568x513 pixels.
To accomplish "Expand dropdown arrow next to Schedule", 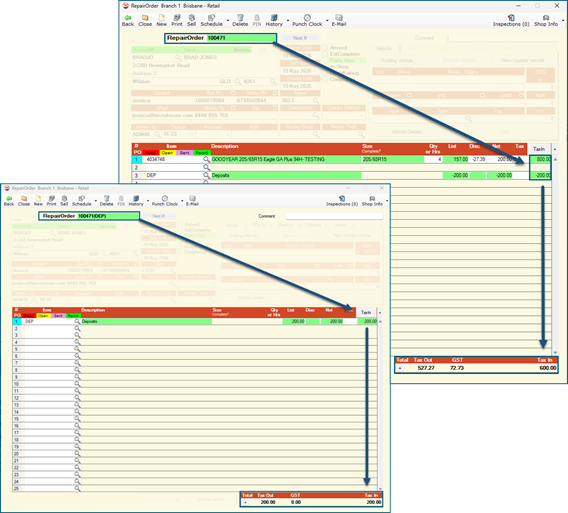I will [x=227, y=21].
